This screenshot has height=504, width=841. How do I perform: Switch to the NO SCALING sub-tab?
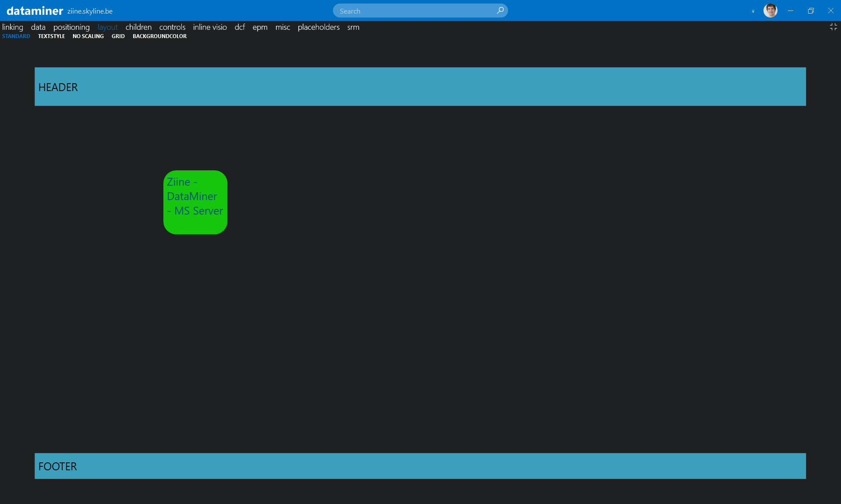88,36
